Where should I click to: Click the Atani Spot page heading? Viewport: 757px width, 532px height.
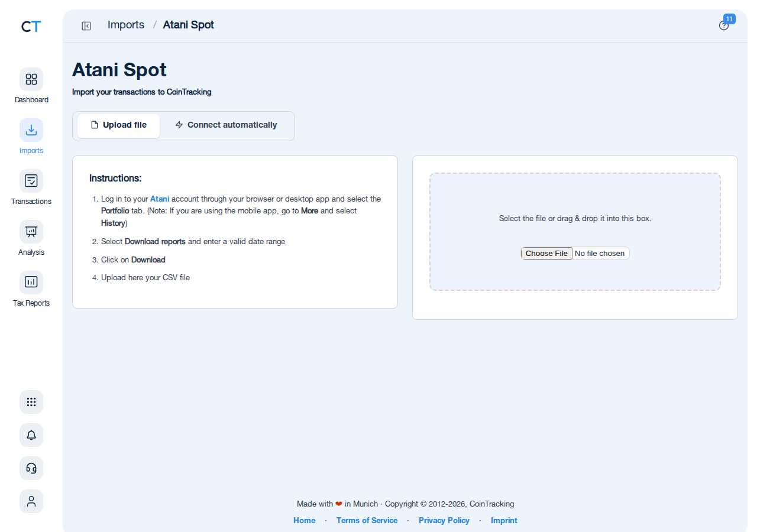119,70
